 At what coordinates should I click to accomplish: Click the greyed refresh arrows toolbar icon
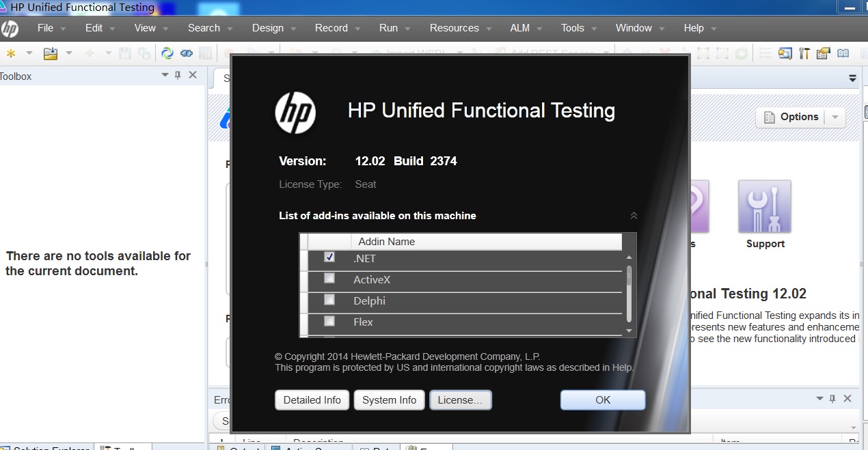[x=741, y=53]
